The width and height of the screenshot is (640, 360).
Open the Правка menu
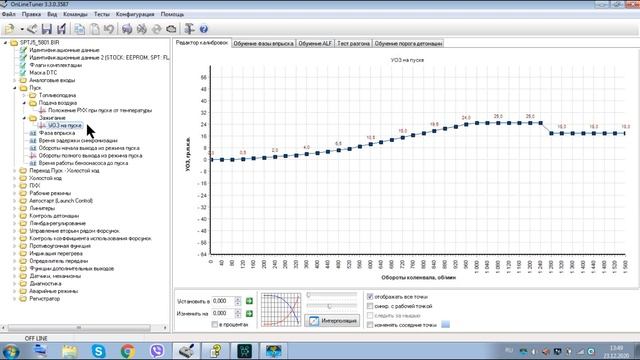31,14
